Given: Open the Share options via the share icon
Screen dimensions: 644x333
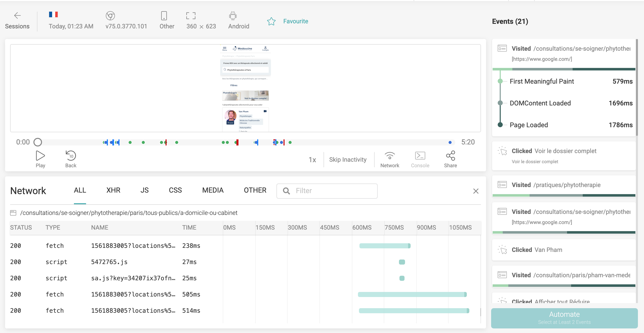Looking at the screenshot, I should coord(451,156).
